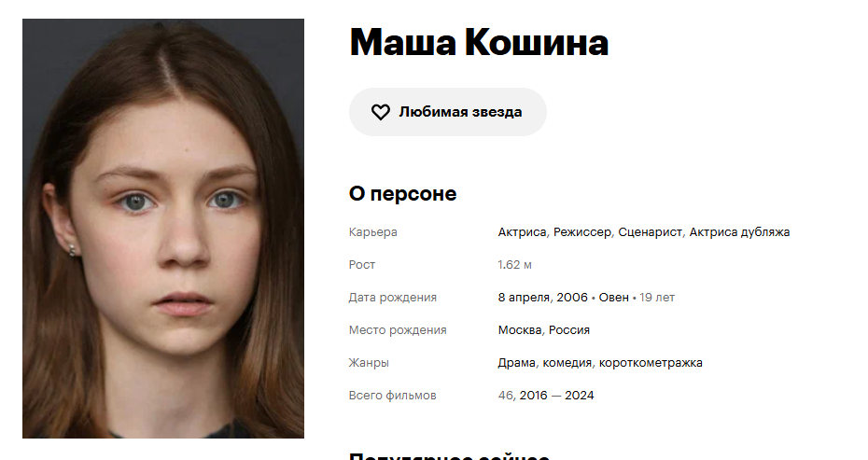Click the О персоне section heading
The height and width of the screenshot is (460, 868).
pyautogui.click(x=402, y=194)
